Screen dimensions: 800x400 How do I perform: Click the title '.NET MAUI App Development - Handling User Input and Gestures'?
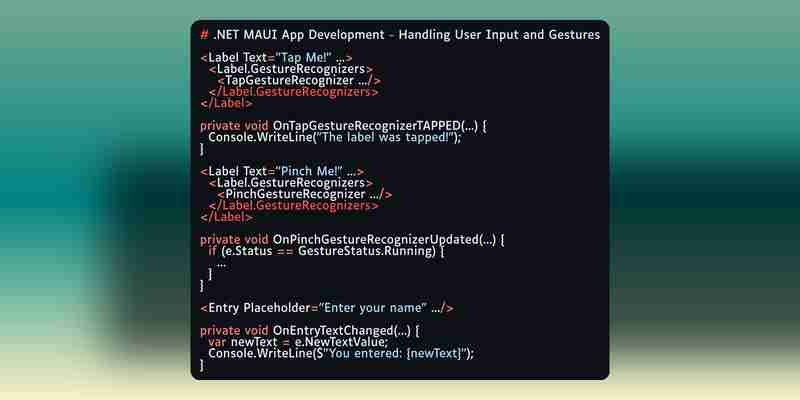click(x=400, y=35)
